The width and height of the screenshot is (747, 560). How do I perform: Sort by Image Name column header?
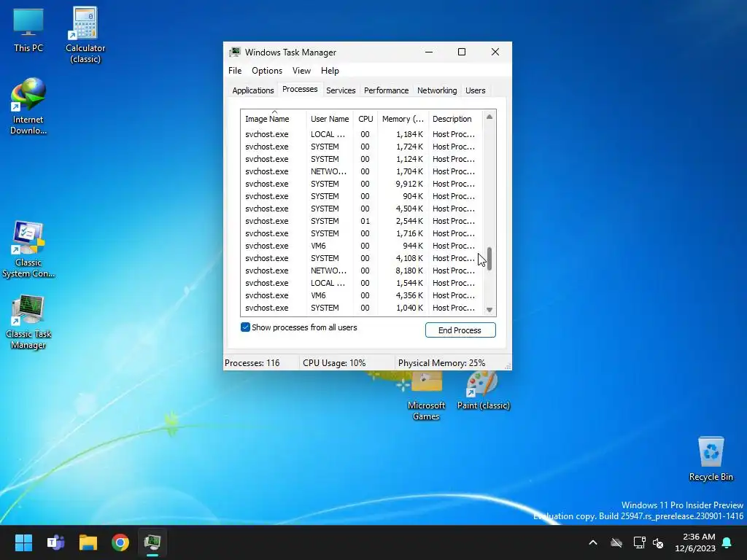click(x=274, y=119)
